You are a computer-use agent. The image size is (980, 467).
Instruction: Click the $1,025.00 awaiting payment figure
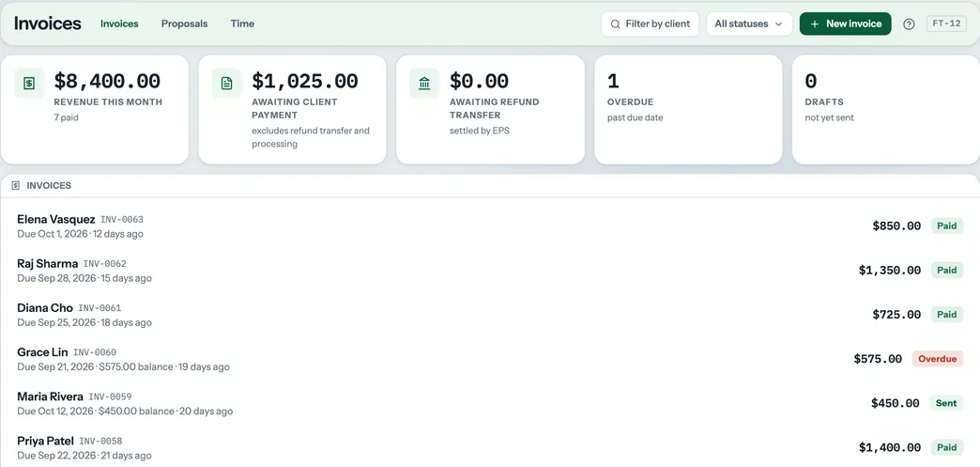(305, 81)
